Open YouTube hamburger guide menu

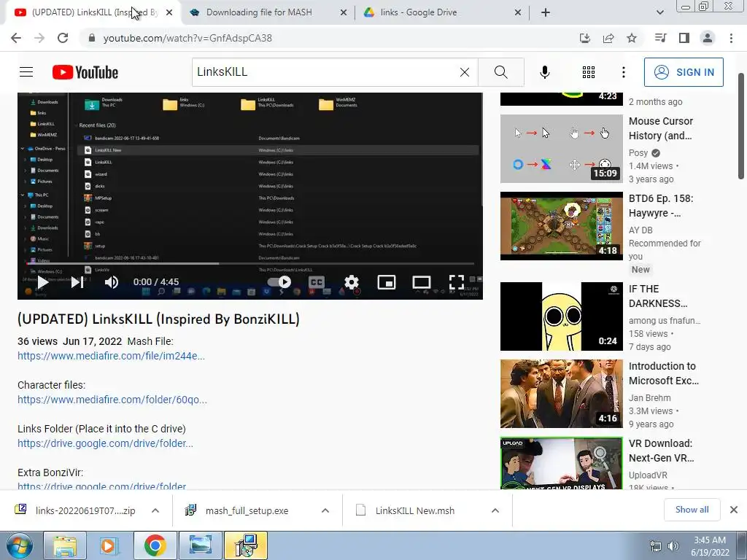[x=26, y=72]
